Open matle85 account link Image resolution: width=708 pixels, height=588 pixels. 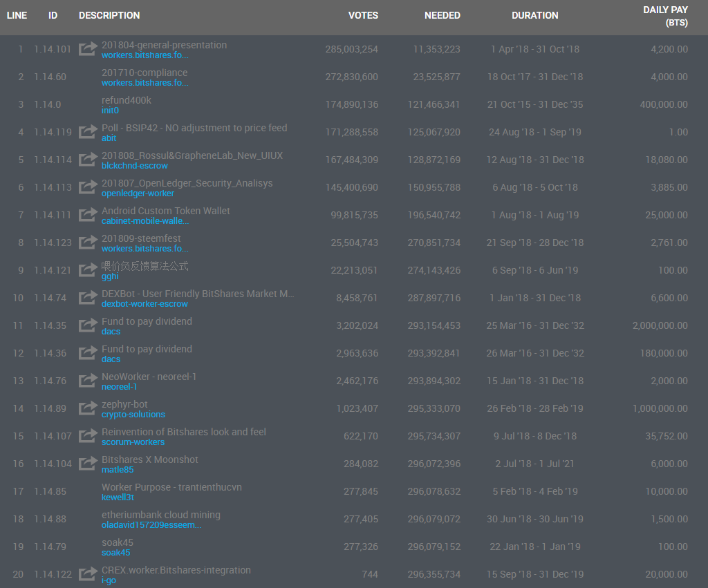[118, 470]
